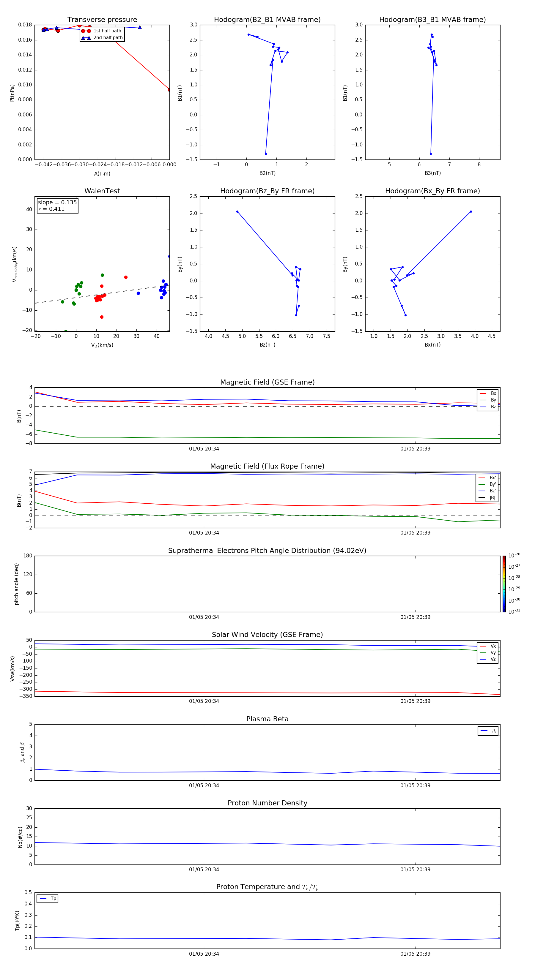This screenshot has height=980, width=535.
Task: Select the "Pt(nPa)" y-axis label
Action: pos(12,93)
